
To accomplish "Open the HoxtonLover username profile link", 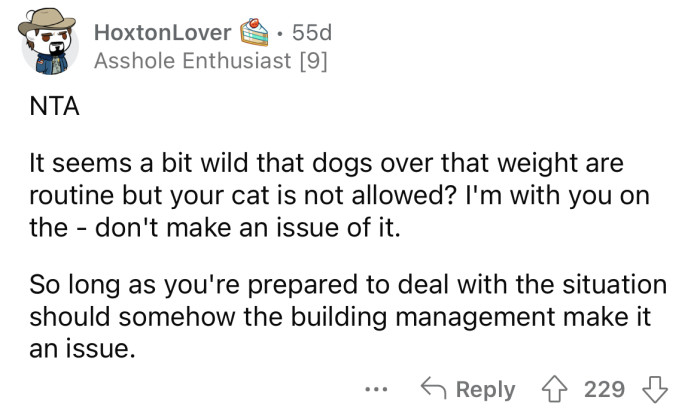I will (x=162, y=33).
